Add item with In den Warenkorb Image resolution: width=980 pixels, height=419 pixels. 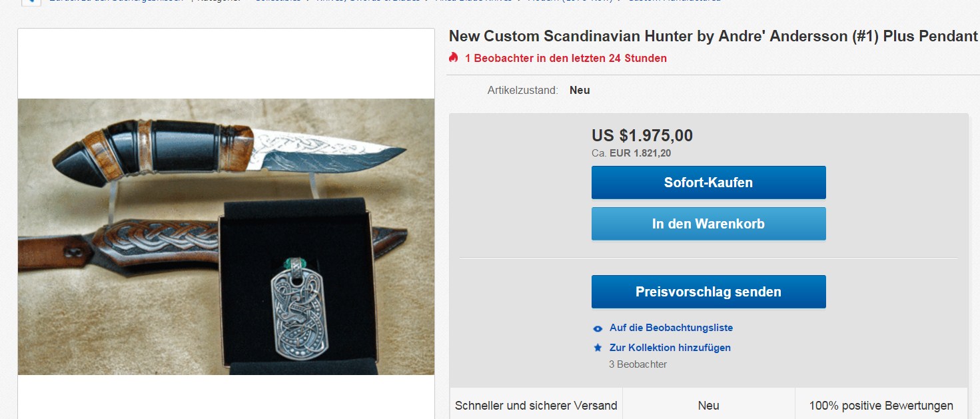click(708, 224)
